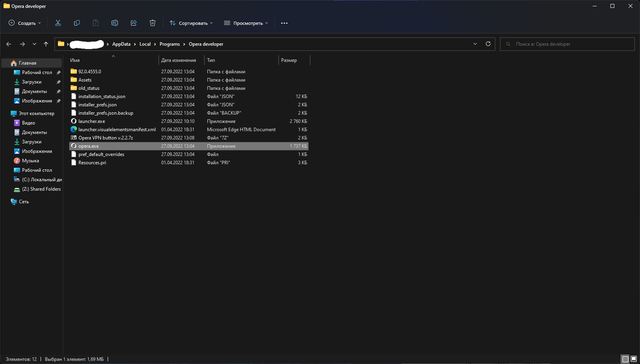Select the pref_default_overrides file name
Image resolution: width=640 pixels, height=364 pixels.
[x=101, y=154]
